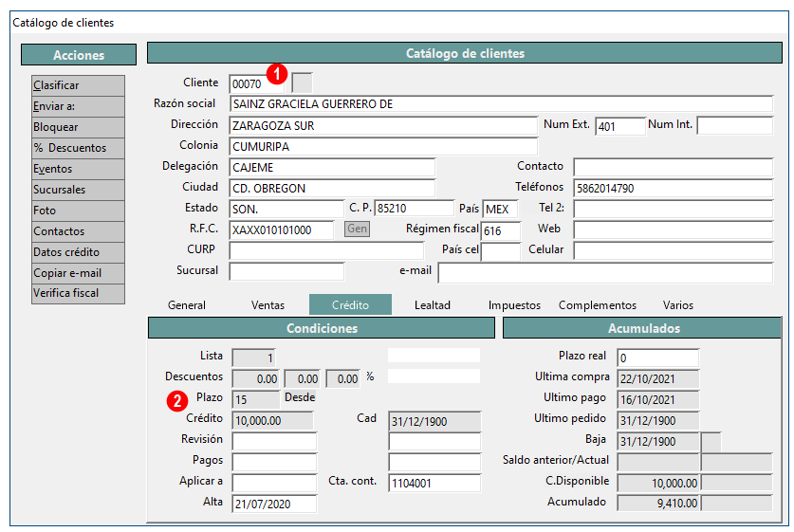Image resolution: width=794 pixels, height=532 pixels.
Task: Click Verifica fiscal button
Action: coord(78,293)
